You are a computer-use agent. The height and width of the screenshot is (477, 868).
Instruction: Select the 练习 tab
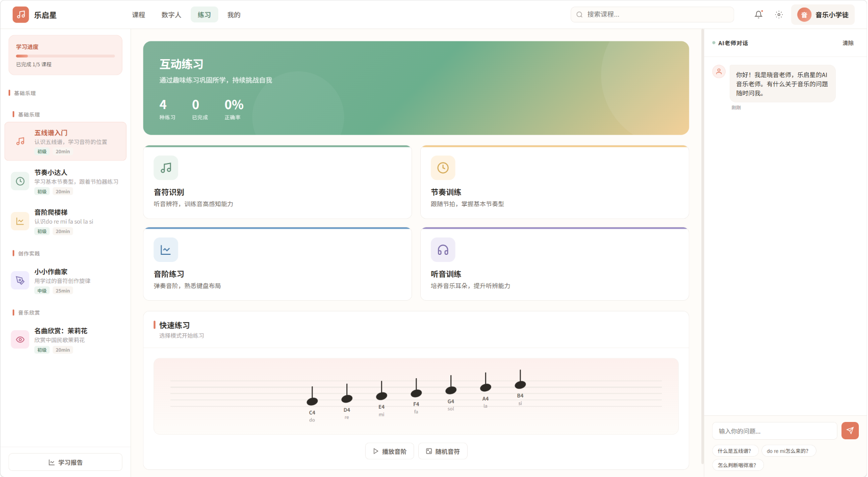[x=205, y=15]
